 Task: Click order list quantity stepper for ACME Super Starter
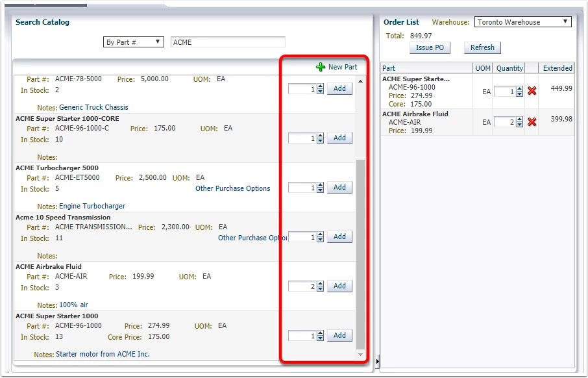click(x=519, y=91)
